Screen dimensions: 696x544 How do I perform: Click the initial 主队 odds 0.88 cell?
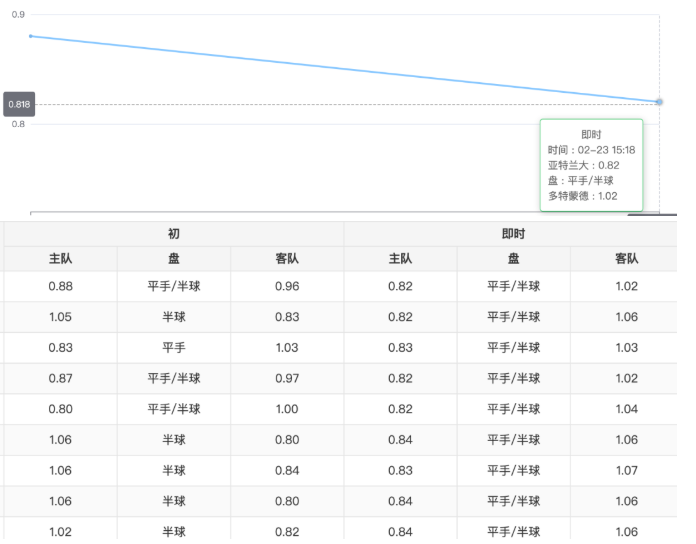point(60,286)
